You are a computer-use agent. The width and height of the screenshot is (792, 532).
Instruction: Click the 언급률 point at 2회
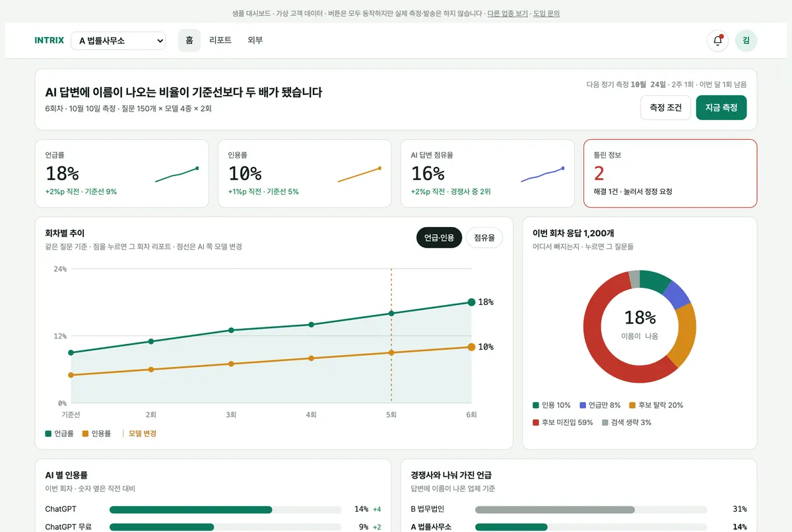[x=151, y=341]
